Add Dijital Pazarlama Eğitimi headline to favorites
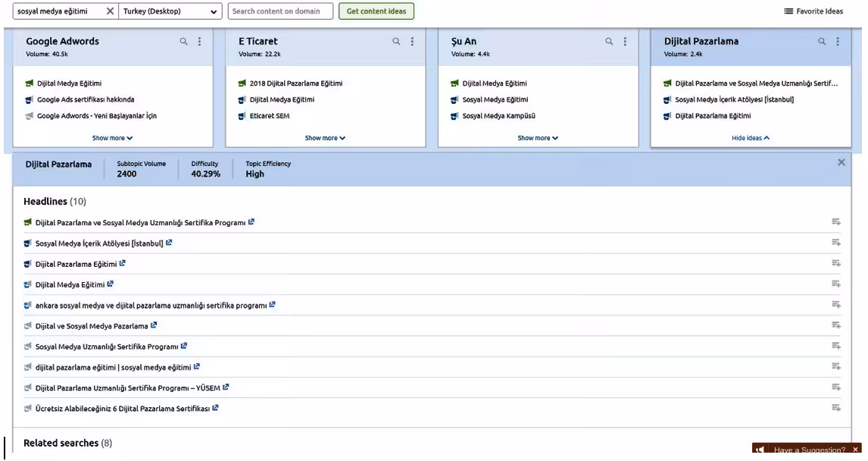The image size is (868, 461). coord(836,264)
